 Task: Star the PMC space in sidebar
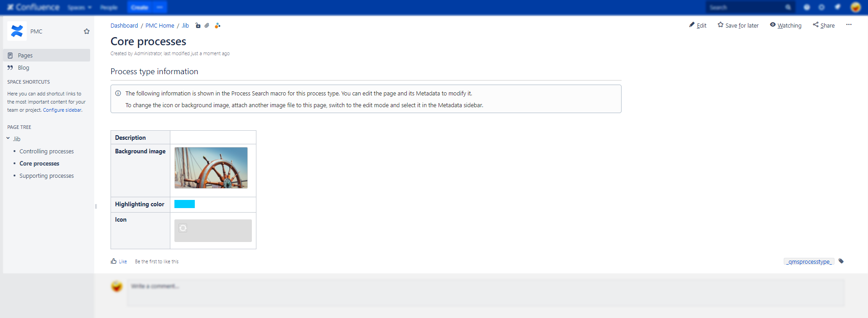coord(87,31)
